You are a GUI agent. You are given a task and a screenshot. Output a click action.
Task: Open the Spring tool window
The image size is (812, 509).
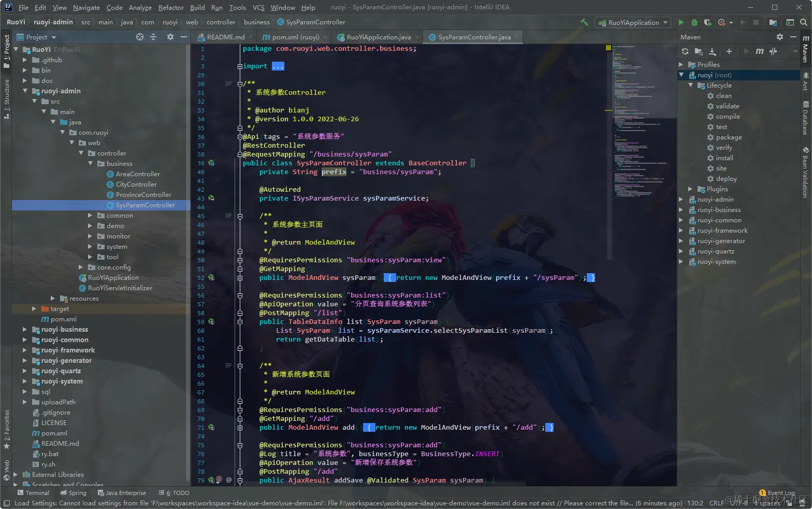point(73,493)
